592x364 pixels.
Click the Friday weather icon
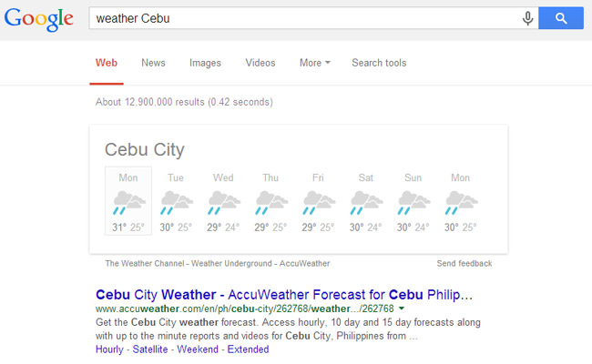pyautogui.click(x=318, y=202)
